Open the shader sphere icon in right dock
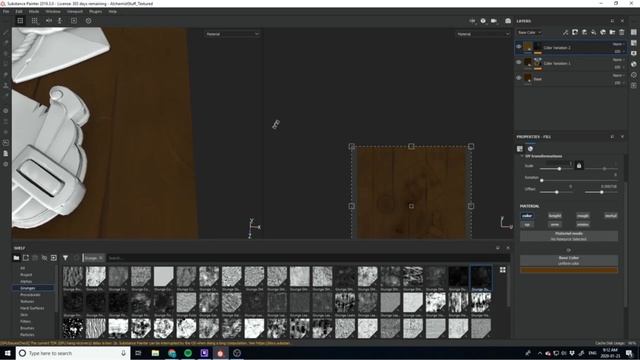 pos(633,64)
